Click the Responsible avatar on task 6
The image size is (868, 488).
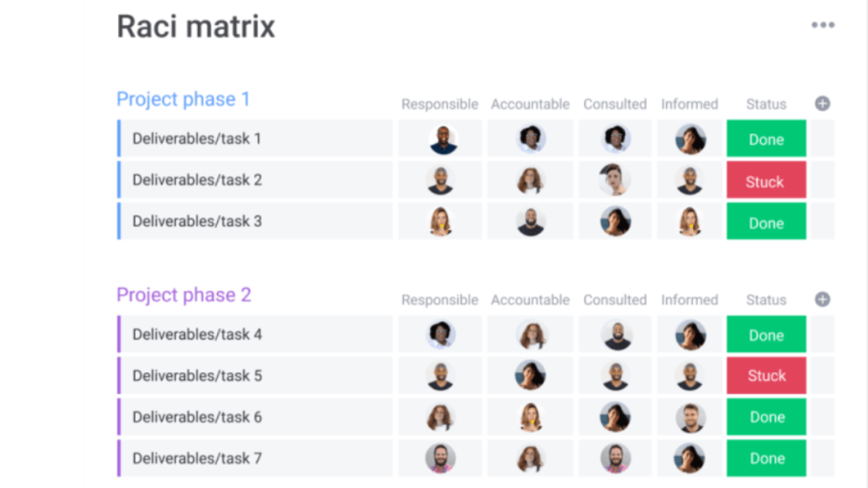(x=439, y=417)
